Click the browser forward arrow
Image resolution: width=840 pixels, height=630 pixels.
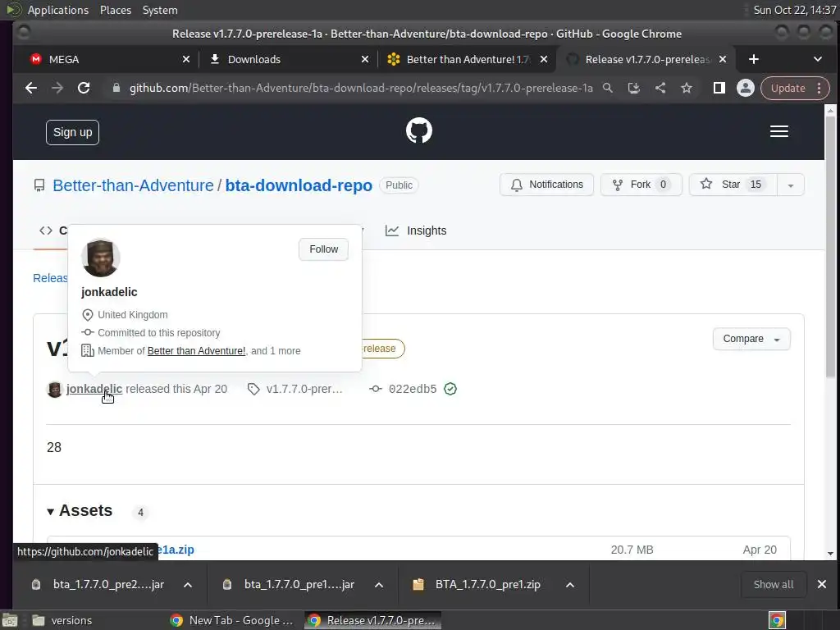click(x=57, y=88)
